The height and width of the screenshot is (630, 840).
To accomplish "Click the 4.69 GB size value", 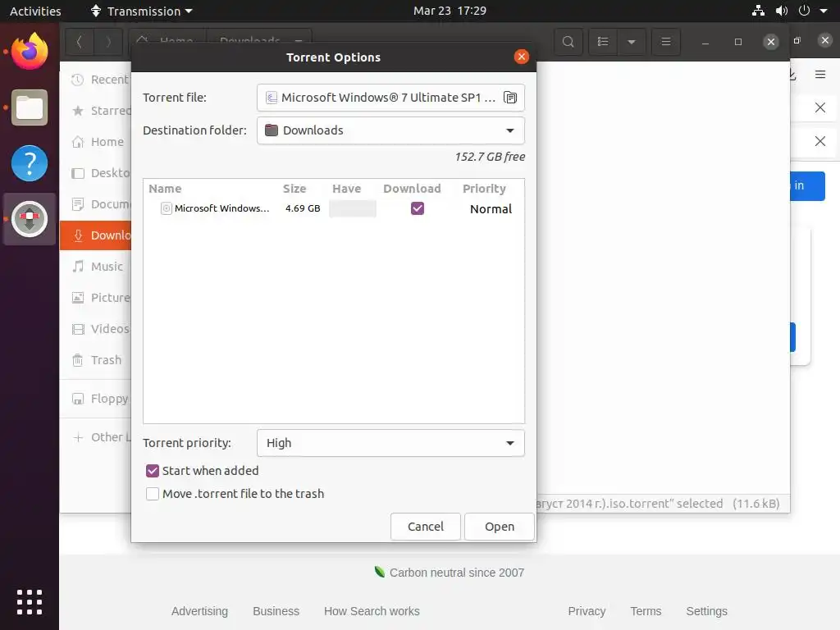I will click(x=303, y=208).
